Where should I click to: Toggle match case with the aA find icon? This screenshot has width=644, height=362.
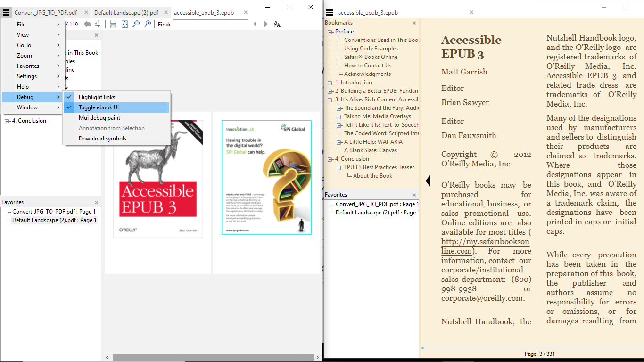click(277, 24)
